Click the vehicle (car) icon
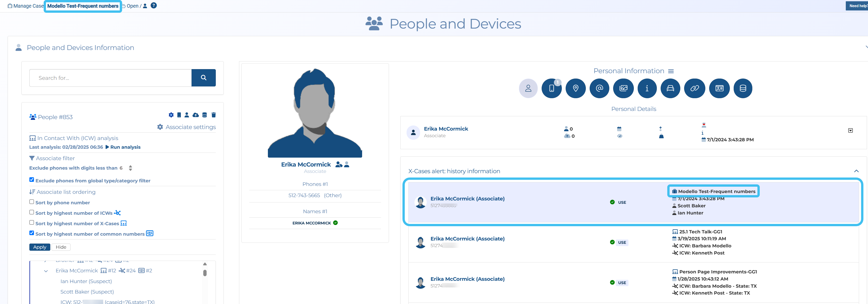868x304 pixels. tap(670, 88)
